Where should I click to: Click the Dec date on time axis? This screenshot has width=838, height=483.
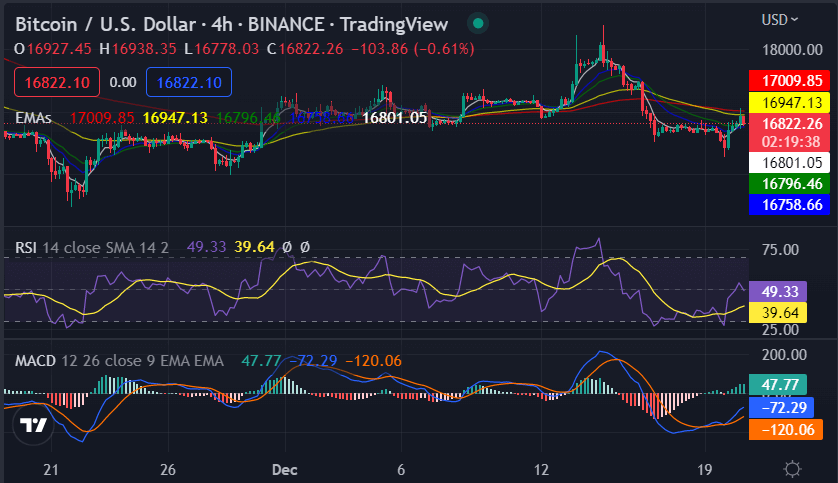(284, 470)
